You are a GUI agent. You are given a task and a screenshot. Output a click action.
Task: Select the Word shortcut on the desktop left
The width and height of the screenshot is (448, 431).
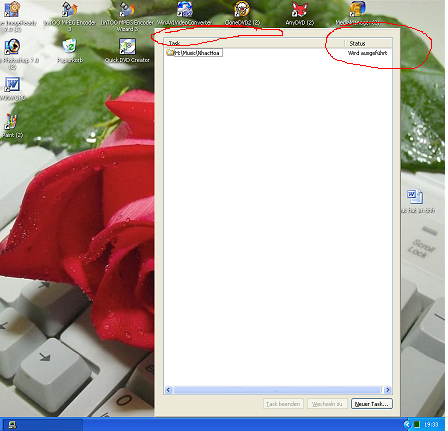12,84
